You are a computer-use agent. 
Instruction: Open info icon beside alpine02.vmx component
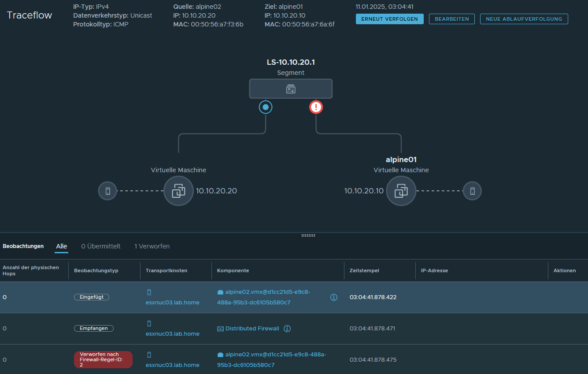tap(333, 297)
